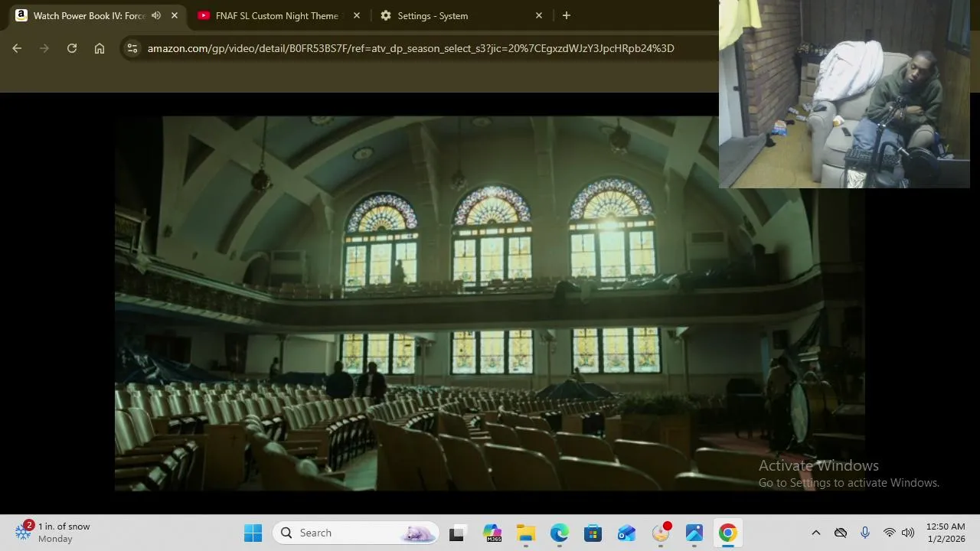
Task: Open Microsoft Edge from the taskbar
Action: coord(559,533)
